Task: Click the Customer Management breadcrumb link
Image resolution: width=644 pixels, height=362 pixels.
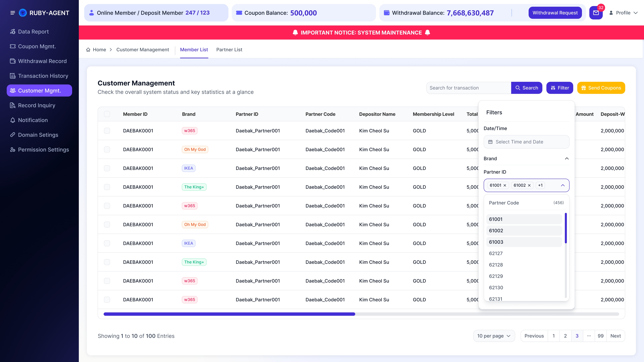Action: (143, 50)
